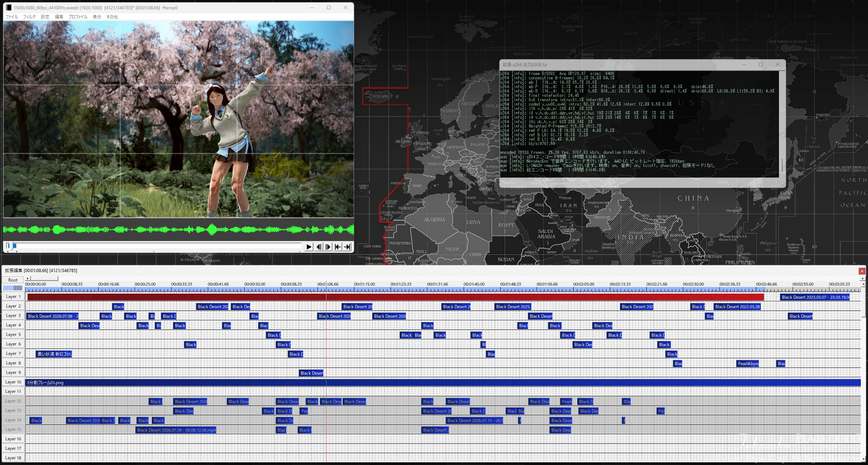The width and height of the screenshot is (868, 465).
Task: Jump to the first frame
Action: pos(338,247)
